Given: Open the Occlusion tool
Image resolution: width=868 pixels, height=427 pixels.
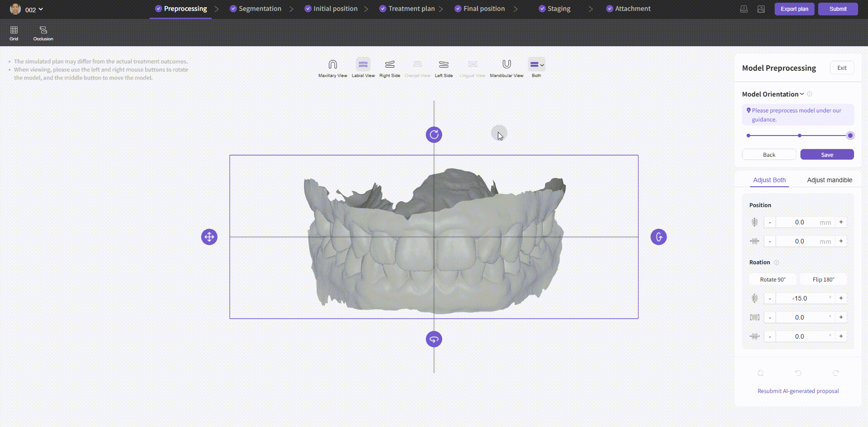Looking at the screenshot, I should [x=43, y=34].
